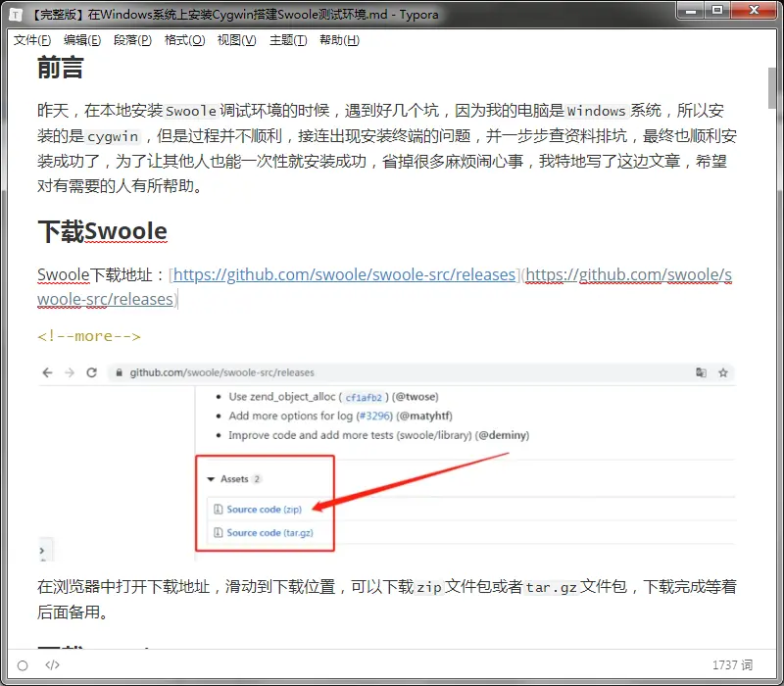784x686 pixels.
Task: Close the Typora window
Action: [x=754, y=11]
